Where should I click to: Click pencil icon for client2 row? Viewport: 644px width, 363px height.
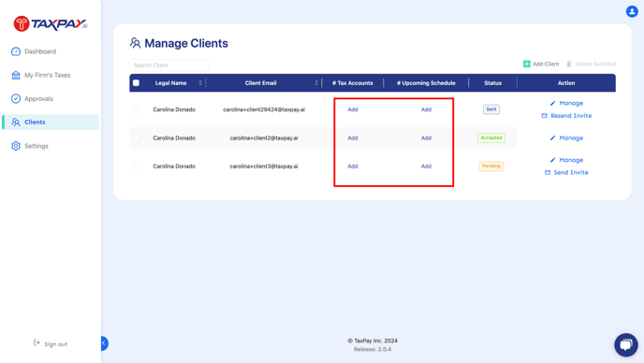coord(553,138)
